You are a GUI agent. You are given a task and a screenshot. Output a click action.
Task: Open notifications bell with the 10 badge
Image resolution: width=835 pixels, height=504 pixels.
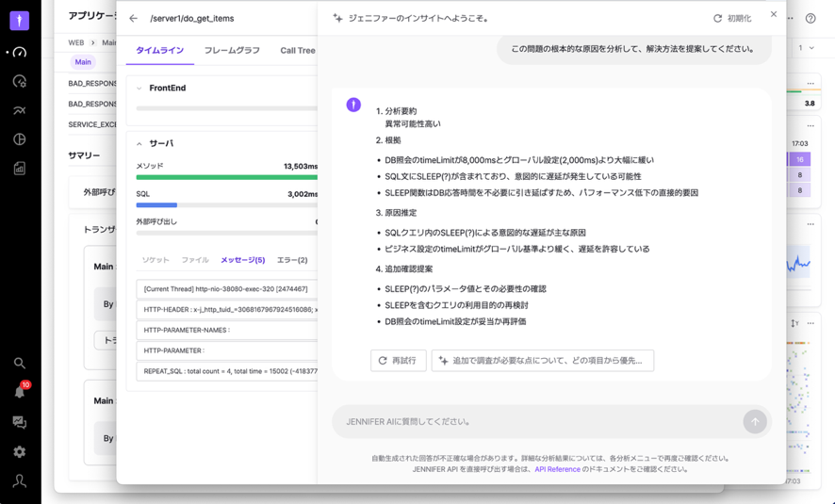[x=19, y=392]
